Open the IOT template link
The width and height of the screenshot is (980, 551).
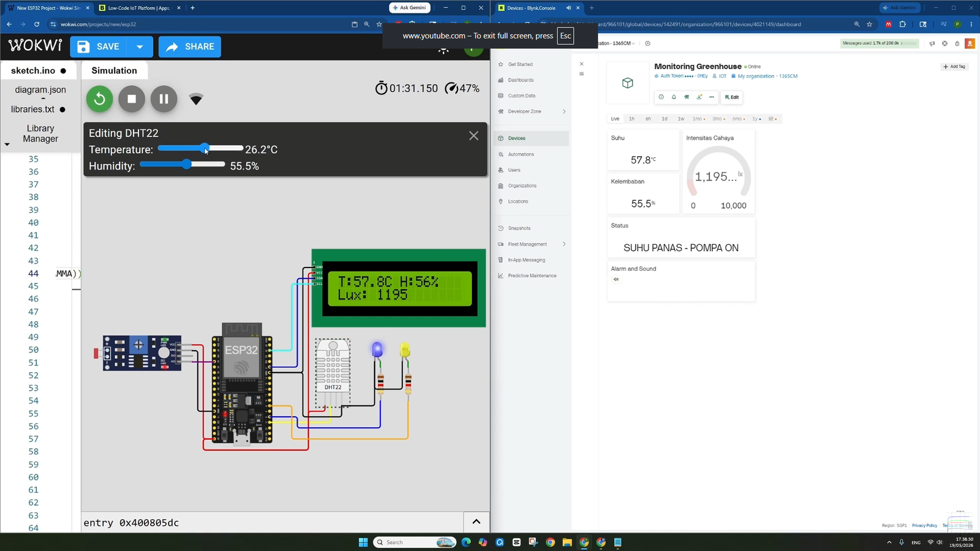pyautogui.click(x=720, y=76)
